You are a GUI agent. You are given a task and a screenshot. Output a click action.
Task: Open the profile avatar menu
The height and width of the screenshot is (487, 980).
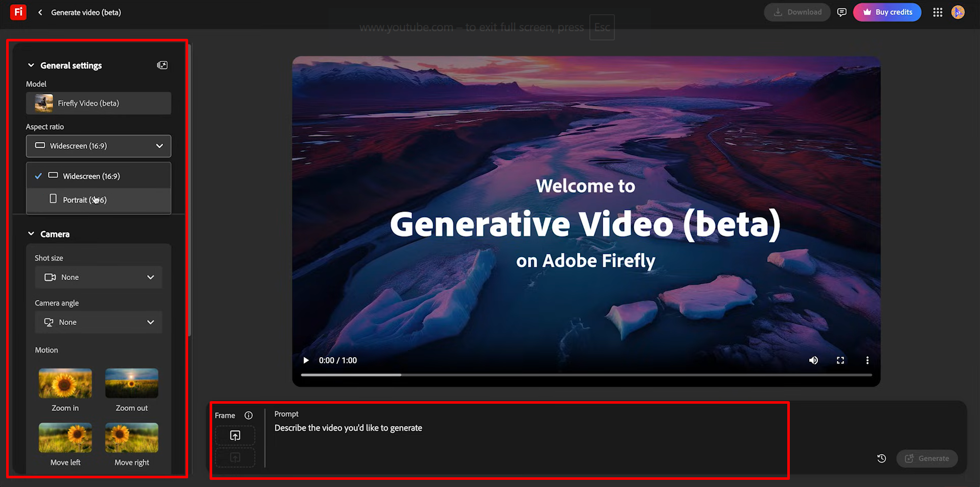click(x=958, y=12)
